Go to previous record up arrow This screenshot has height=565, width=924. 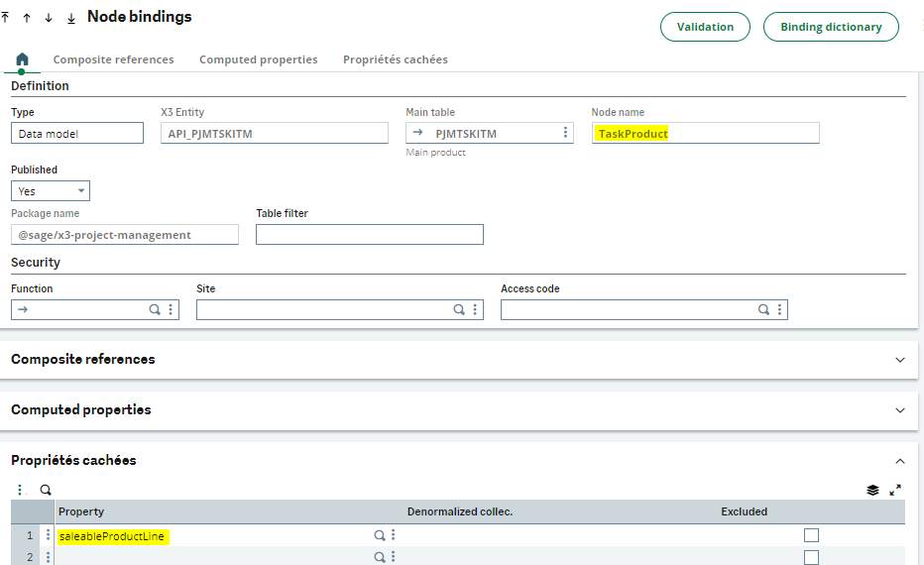27,18
